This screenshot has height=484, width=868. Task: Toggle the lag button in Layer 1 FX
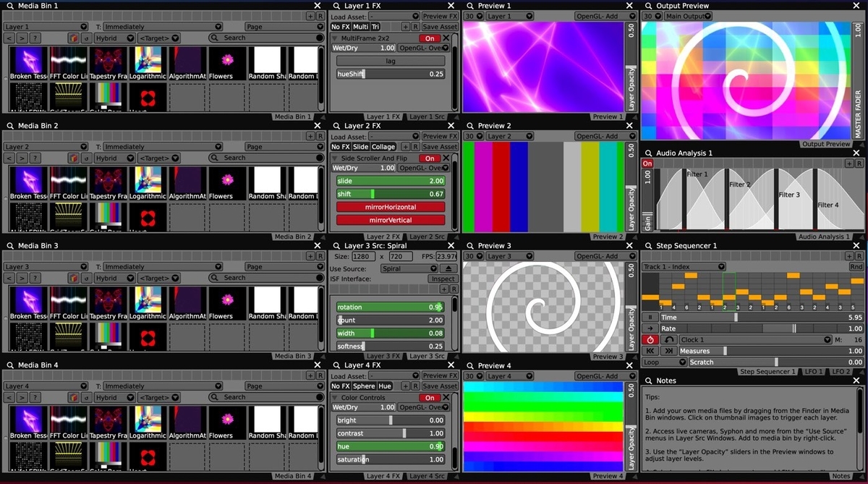tap(391, 61)
